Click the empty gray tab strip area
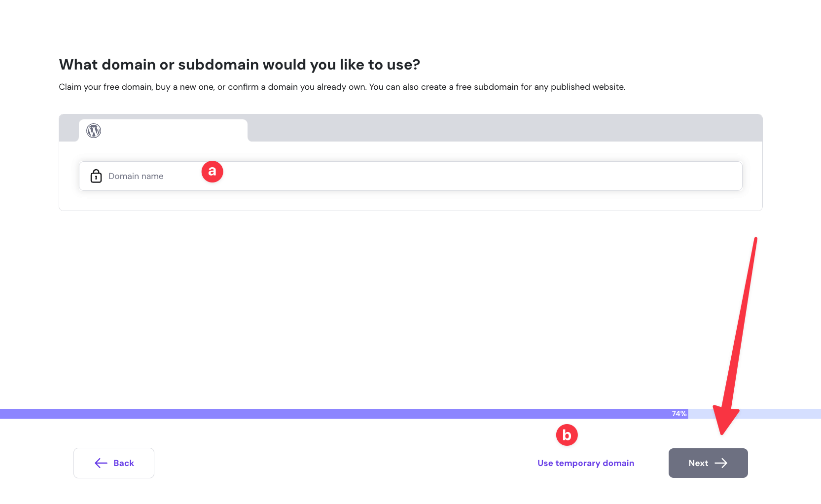Image resolution: width=821 pixels, height=504 pixels. click(x=503, y=128)
